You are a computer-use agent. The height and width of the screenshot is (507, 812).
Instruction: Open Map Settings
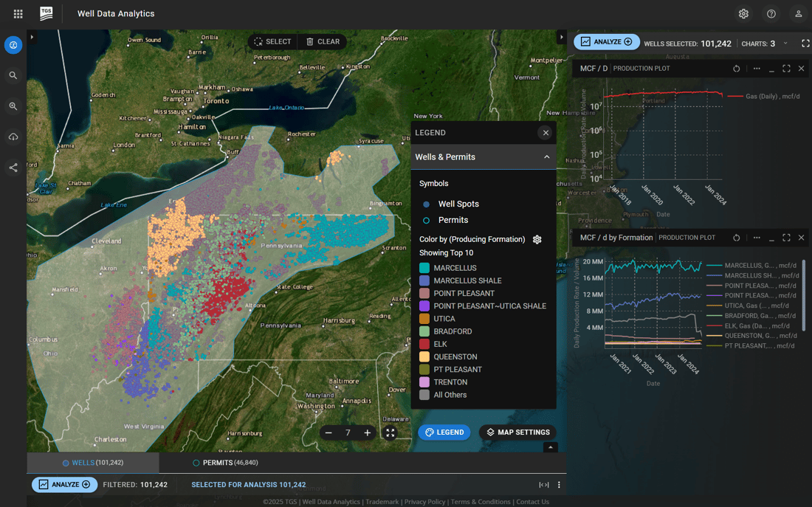pos(517,432)
